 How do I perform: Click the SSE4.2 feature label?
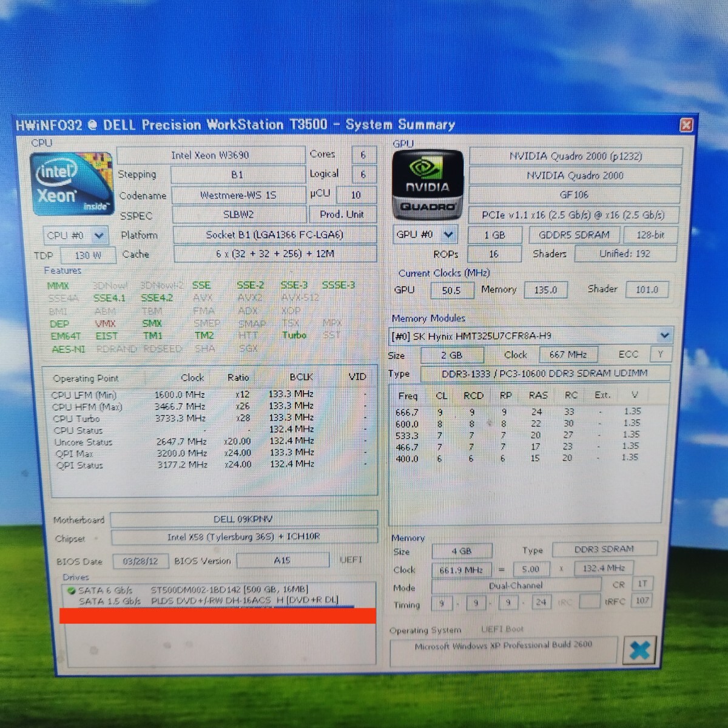pyautogui.click(x=157, y=298)
